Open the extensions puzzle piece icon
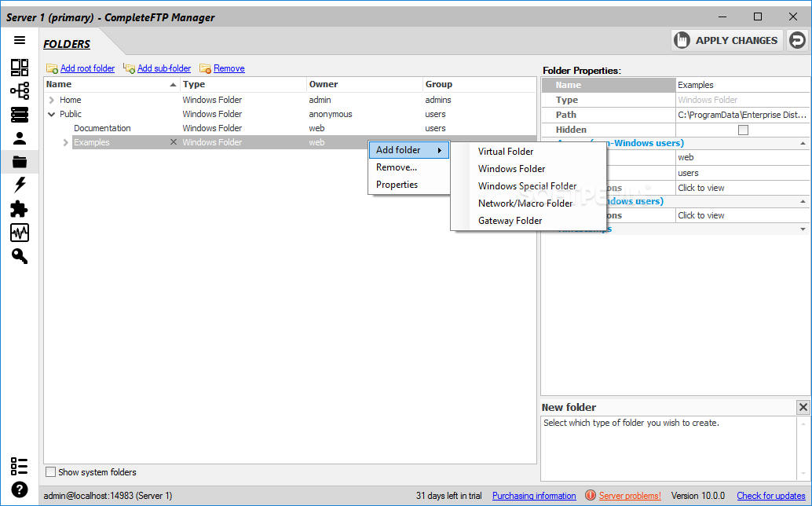Screen dimensions: 812x506 (x=20, y=209)
